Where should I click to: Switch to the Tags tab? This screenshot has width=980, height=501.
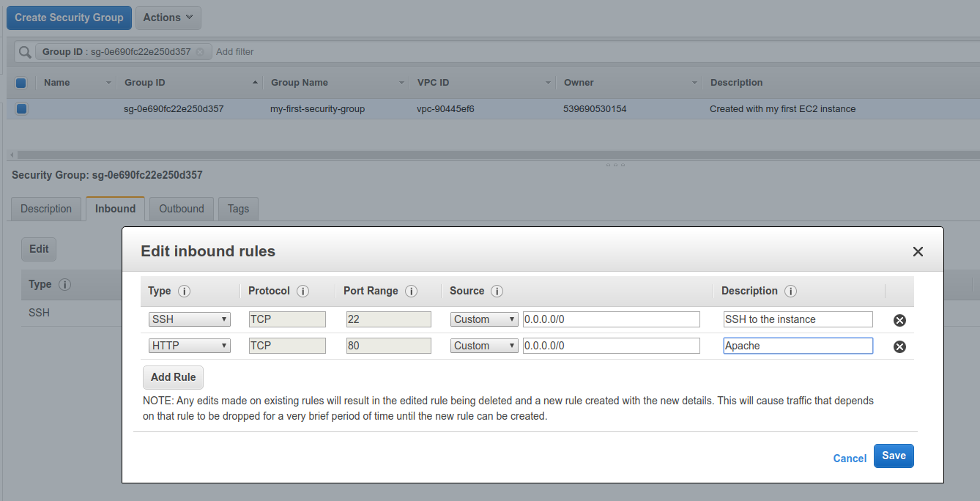[238, 209]
